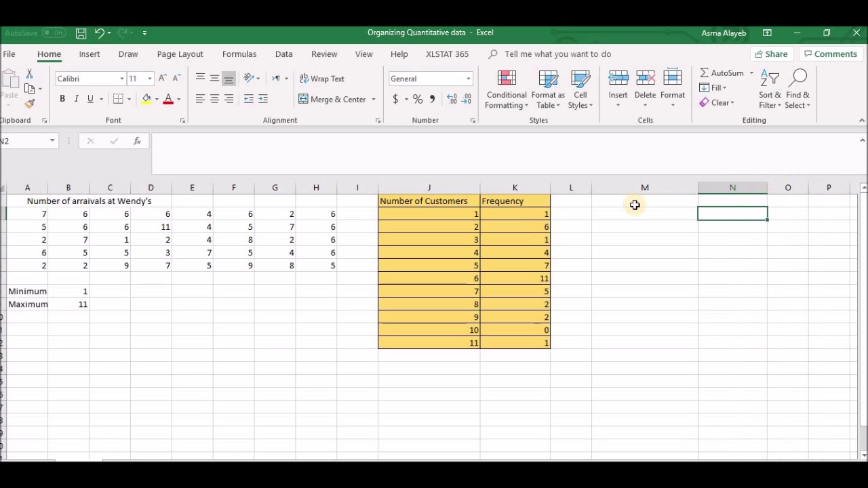The width and height of the screenshot is (868, 488).
Task: Click the Insert Function fx icon
Action: (x=137, y=141)
